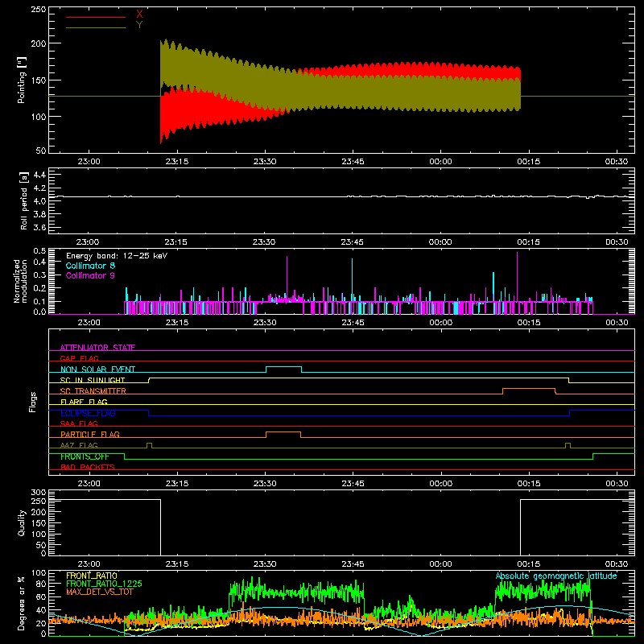Click the 23:45 tick under Pointing plot
Viewport: 644px width, 644px height.
pyautogui.click(x=353, y=162)
